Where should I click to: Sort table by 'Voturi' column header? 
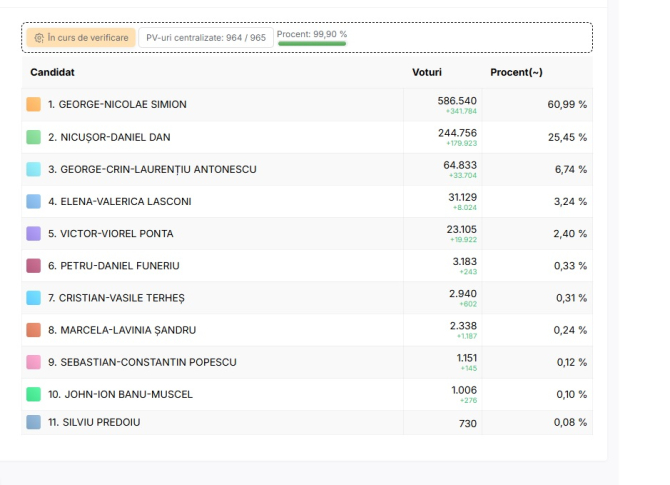[x=426, y=72]
